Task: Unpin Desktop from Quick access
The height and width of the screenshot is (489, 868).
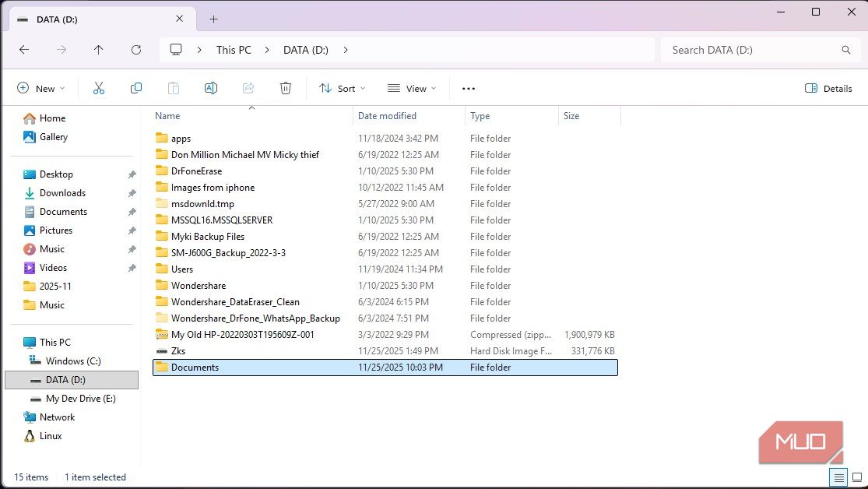Action: 132,174
